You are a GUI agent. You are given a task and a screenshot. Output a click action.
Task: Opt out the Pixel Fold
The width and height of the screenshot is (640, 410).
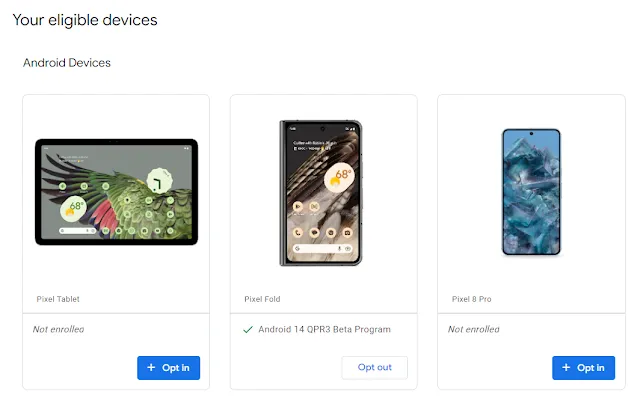pyautogui.click(x=374, y=368)
